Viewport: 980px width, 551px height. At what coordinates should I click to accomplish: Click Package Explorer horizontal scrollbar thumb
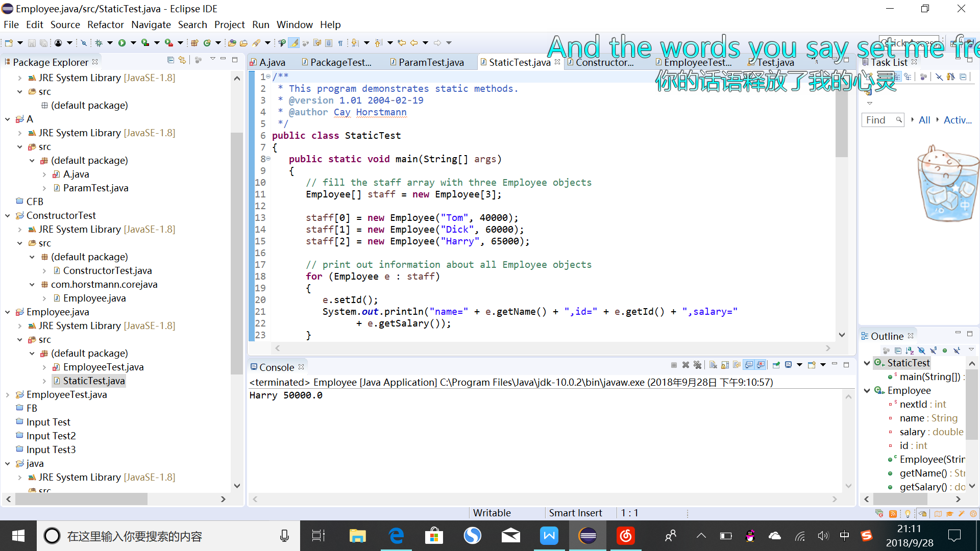tap(81, 499)
